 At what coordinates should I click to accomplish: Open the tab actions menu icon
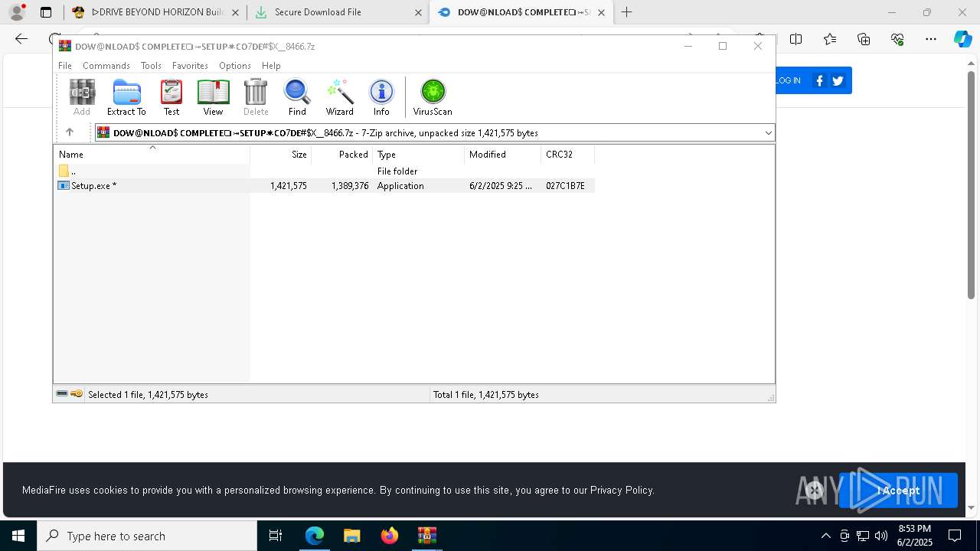click(46, 12)
